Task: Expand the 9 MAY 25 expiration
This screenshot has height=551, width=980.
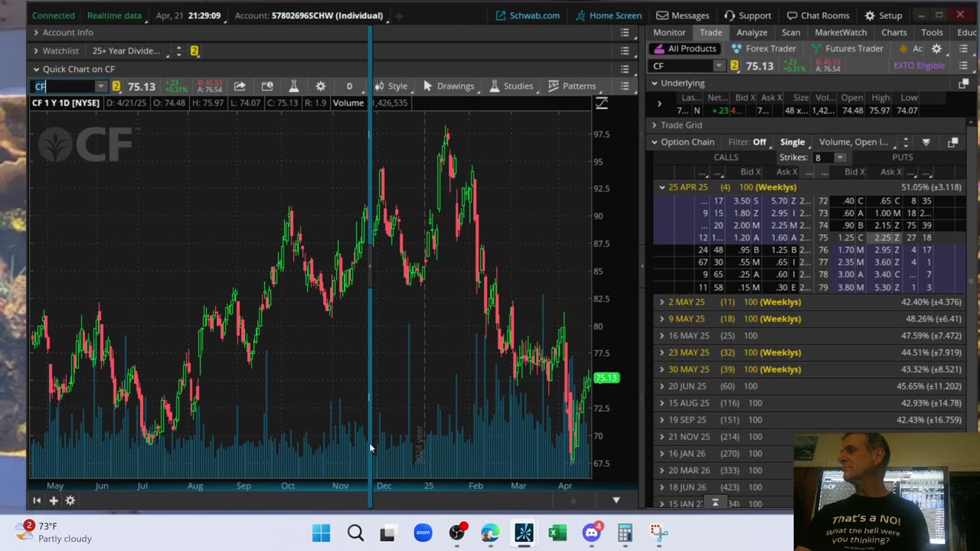Action: click(x=661, y=318)
